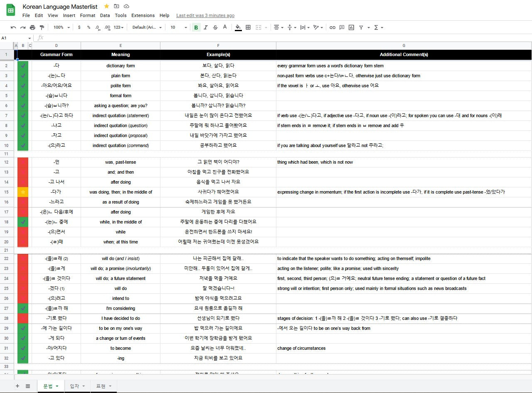Add a new sheet
532x393 pixels.
coord(17,386)
